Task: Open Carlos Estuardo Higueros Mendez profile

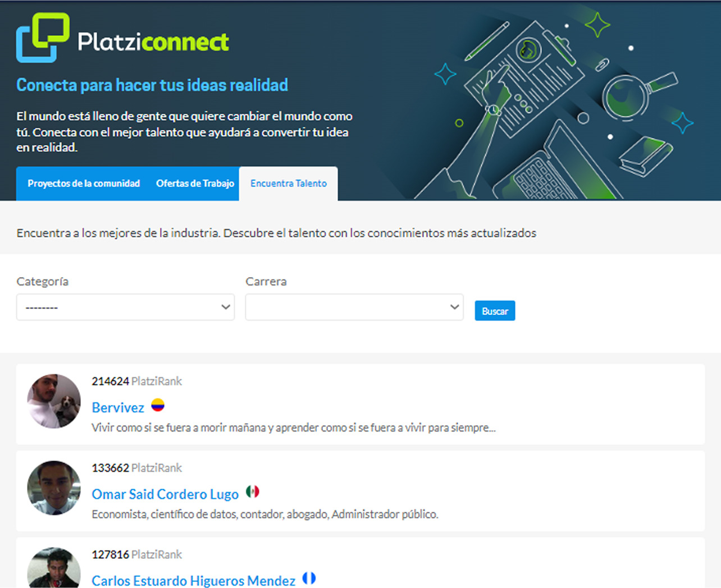Action: (x=194, y=580)
